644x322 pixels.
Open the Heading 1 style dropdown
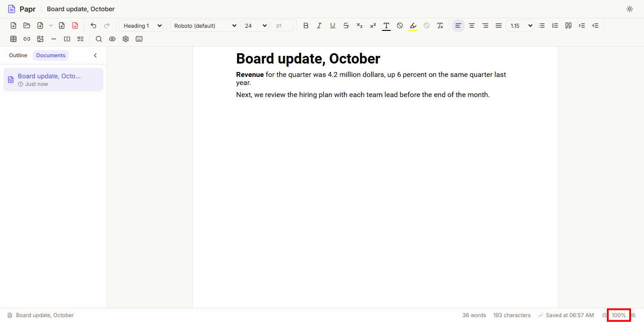pos(142,25)
